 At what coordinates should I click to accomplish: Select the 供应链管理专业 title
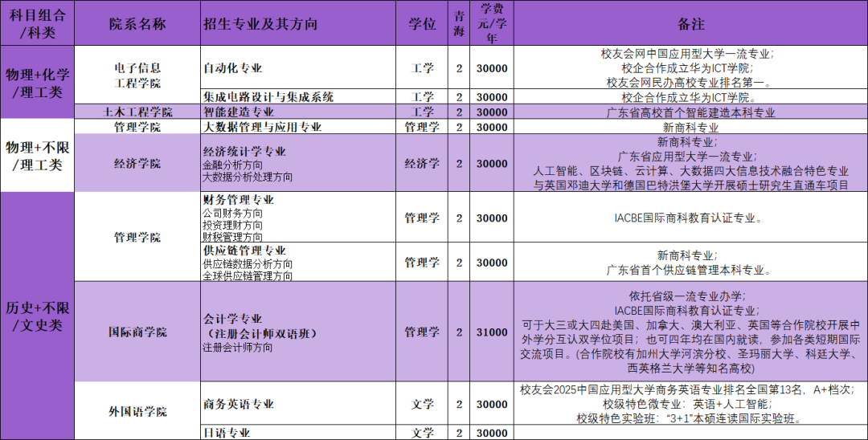tap(244, 251)
